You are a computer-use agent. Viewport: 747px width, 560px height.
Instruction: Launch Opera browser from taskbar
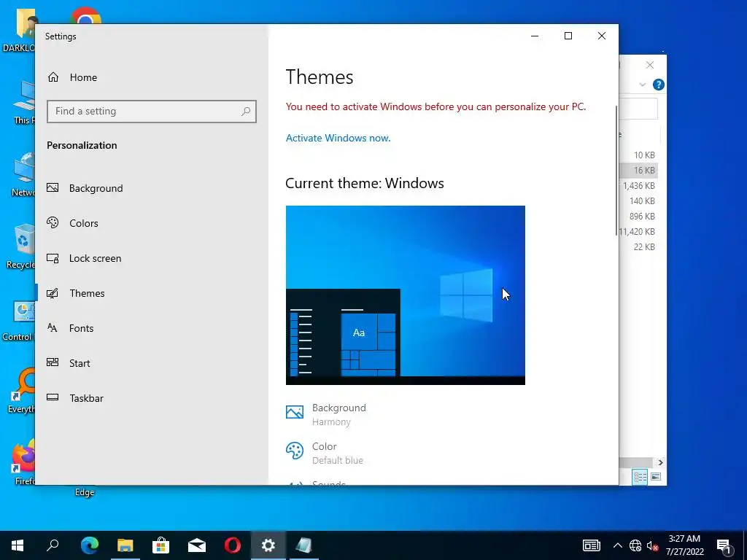point(233,545)
